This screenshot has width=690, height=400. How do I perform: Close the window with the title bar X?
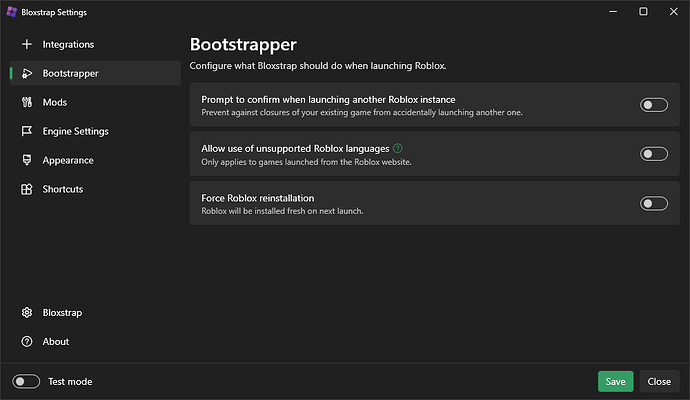(674, 12)
